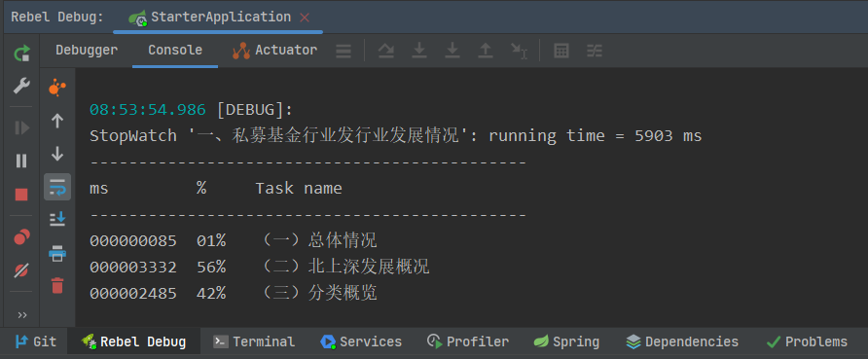Click the Step Over toolbar icon

pos(386,51)
